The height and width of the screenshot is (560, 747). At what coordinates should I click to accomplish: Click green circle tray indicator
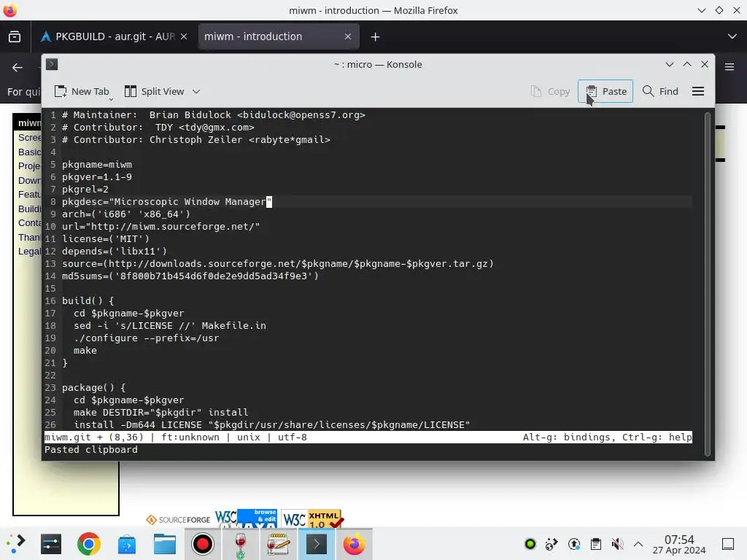(530, 544)
